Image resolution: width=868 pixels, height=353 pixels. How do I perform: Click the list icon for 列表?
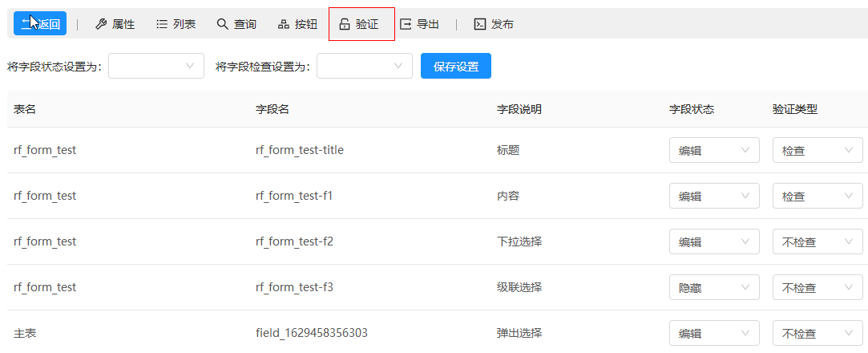tap(162, 24)
